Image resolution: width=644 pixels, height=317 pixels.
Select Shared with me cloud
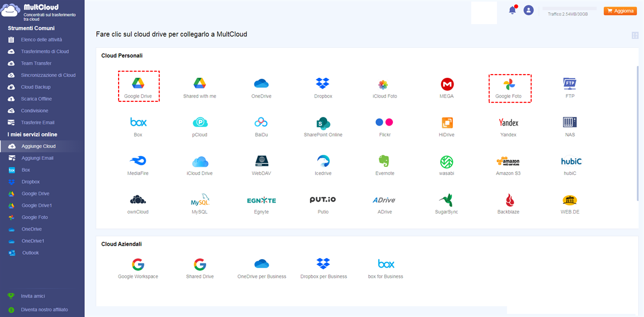click(200, 83)
